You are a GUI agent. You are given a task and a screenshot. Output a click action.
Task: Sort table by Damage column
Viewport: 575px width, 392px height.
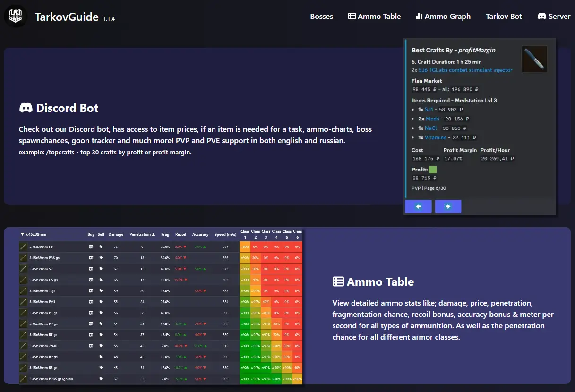[116, 234]
